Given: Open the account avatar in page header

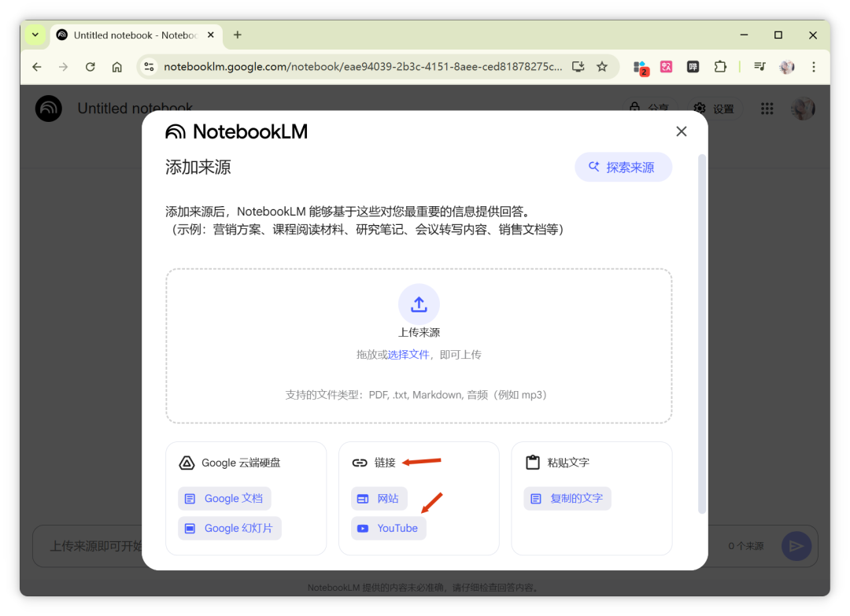Looking at the screenshot, I should point(802,109).
